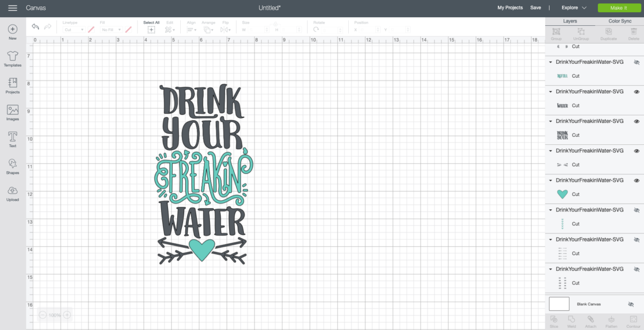Hide the arrows layer
This screenshot has width=644, height=330.
click(x=636, y=151)
